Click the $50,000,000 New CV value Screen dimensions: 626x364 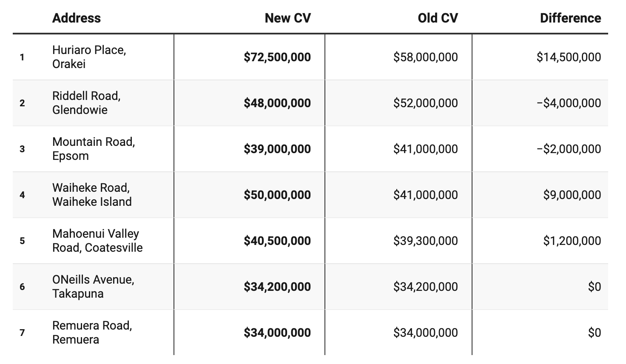277,195
